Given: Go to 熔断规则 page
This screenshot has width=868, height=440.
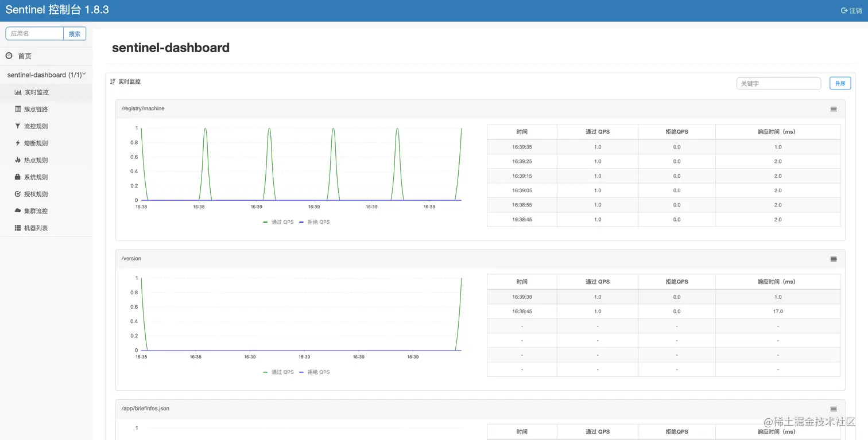Looking at the screenshot, I should pos(46,143).
